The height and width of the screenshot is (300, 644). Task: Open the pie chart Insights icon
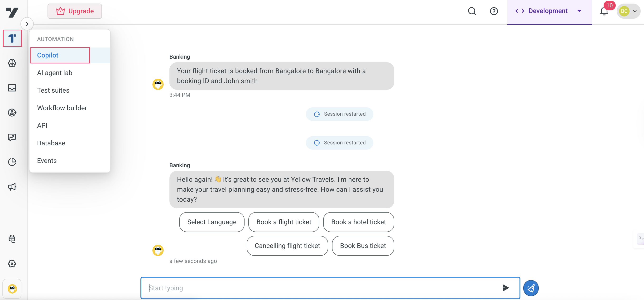click(x=12, y=162)
